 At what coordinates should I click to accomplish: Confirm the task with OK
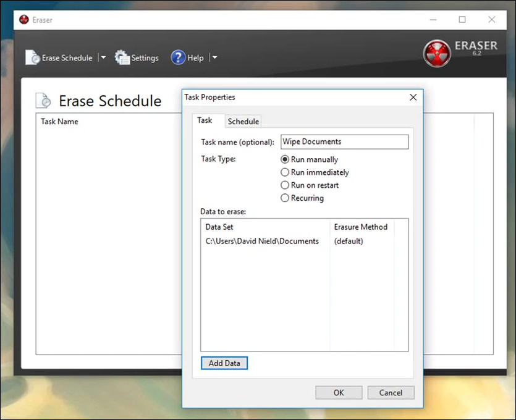[x=339, y=393]
